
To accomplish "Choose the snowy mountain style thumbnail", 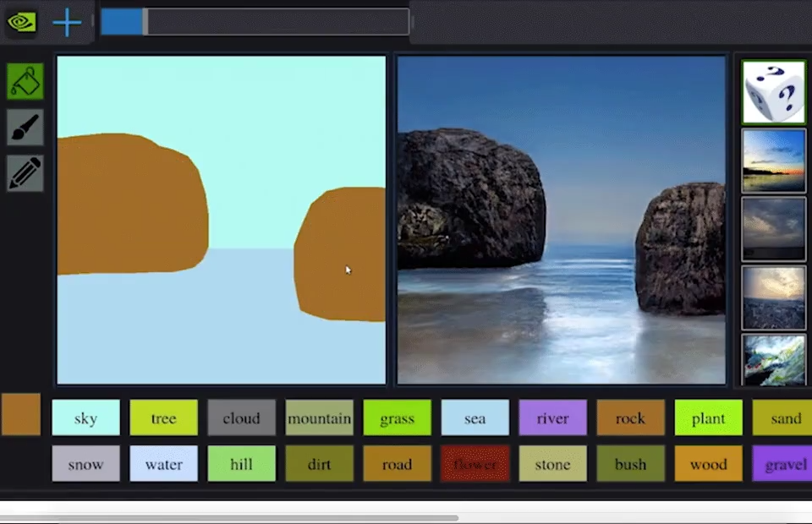I will tap(774, 360).
